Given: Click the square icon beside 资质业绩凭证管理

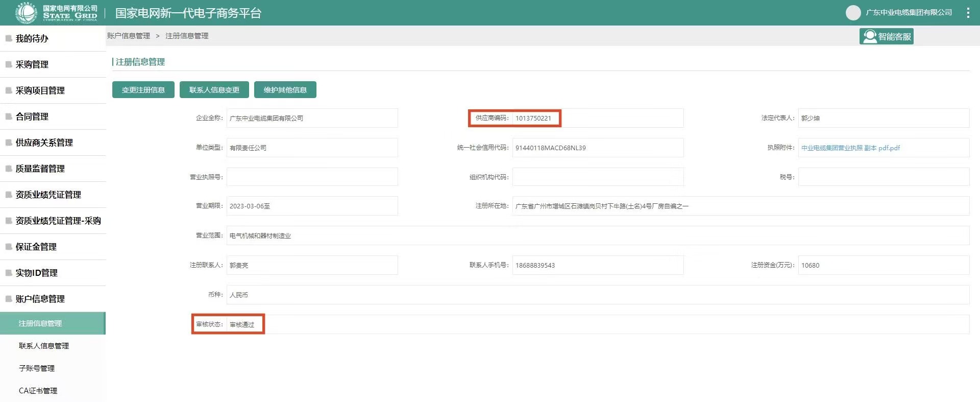Looking at the screenshot, I should [x=9, y=195].
